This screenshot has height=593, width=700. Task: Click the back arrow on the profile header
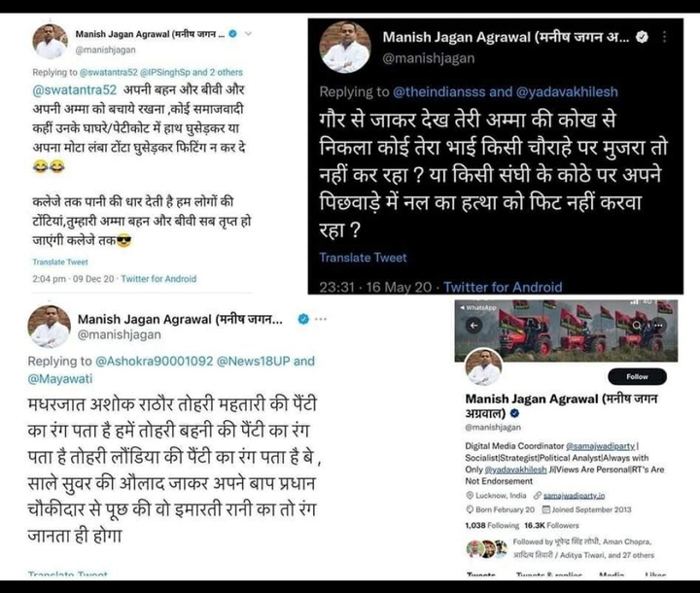pyautogui.click(x=474, y=325)
